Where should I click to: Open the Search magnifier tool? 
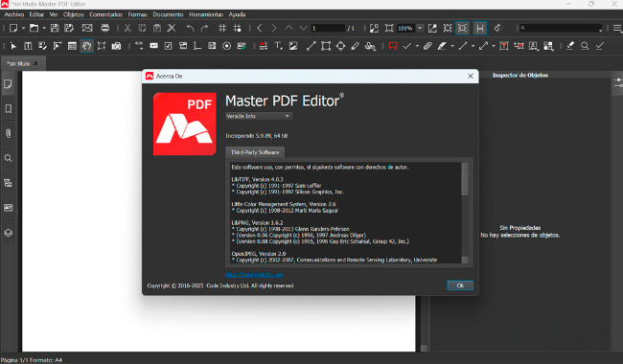tap(585, 46)
